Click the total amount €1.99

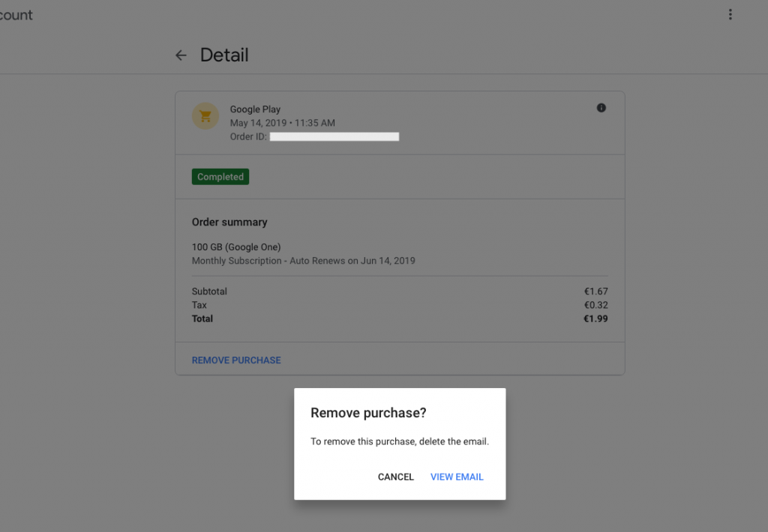(x=595, y=318)
